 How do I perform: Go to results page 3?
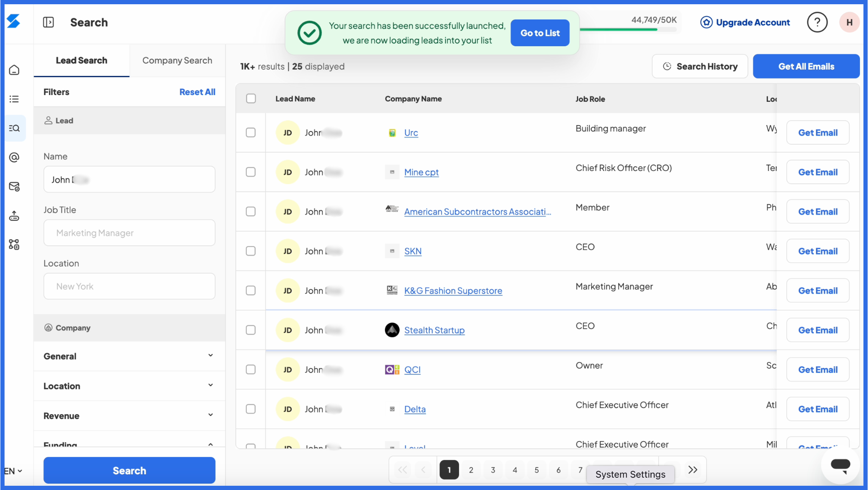[493, 470]
